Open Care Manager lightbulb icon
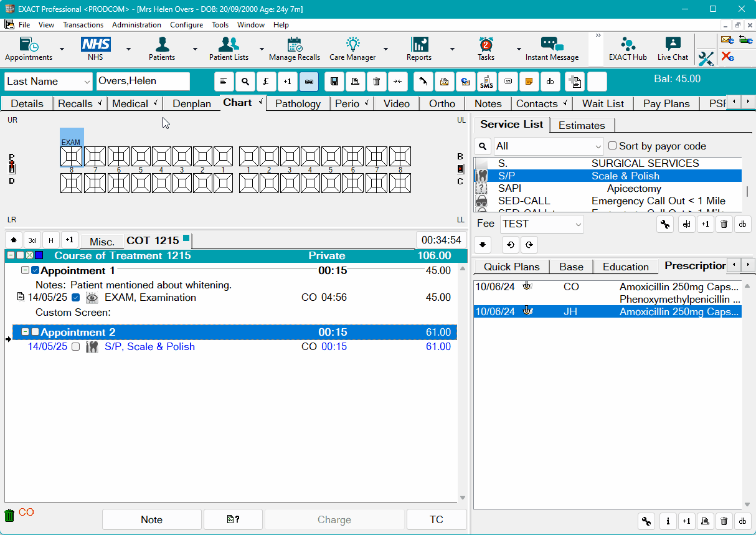Image resolution: width=756 pixels, height=535 pixels. [352, 49]
